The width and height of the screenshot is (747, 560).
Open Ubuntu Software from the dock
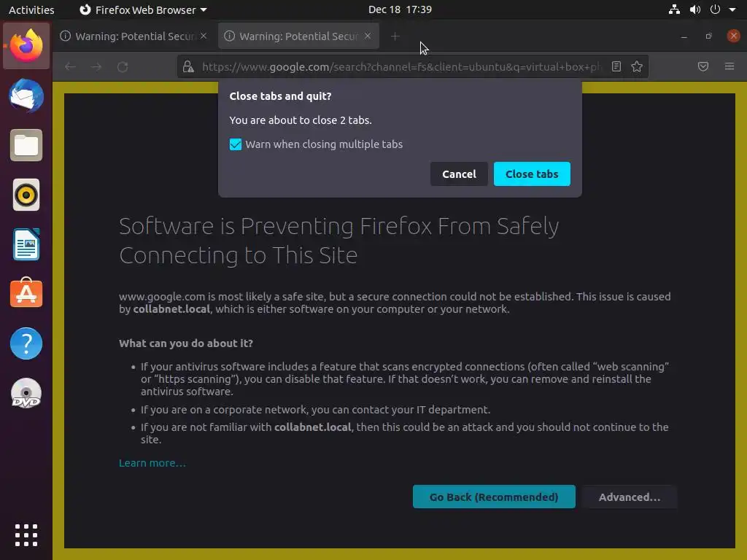[26, 293]
